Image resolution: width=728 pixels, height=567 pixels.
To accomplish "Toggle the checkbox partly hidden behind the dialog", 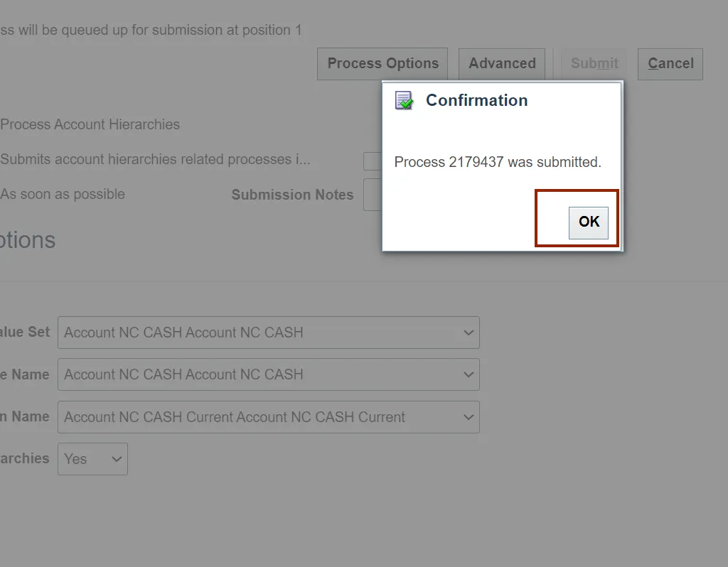I will 373,161.
